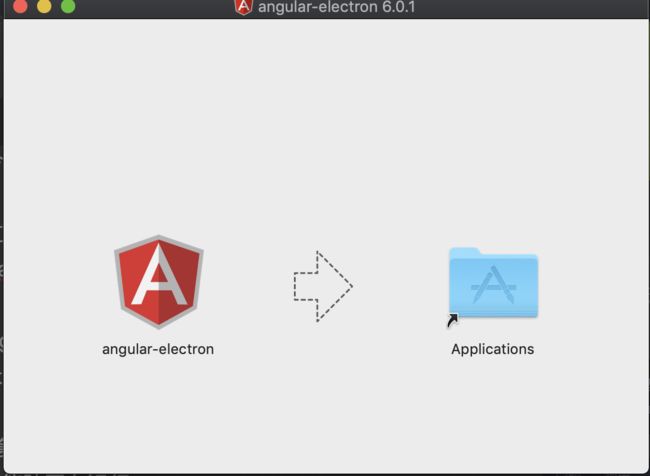Click the "angular-electron" label under the shield
Screen dimensions: 650x476
pyautogui.click(x=158, y=350)
